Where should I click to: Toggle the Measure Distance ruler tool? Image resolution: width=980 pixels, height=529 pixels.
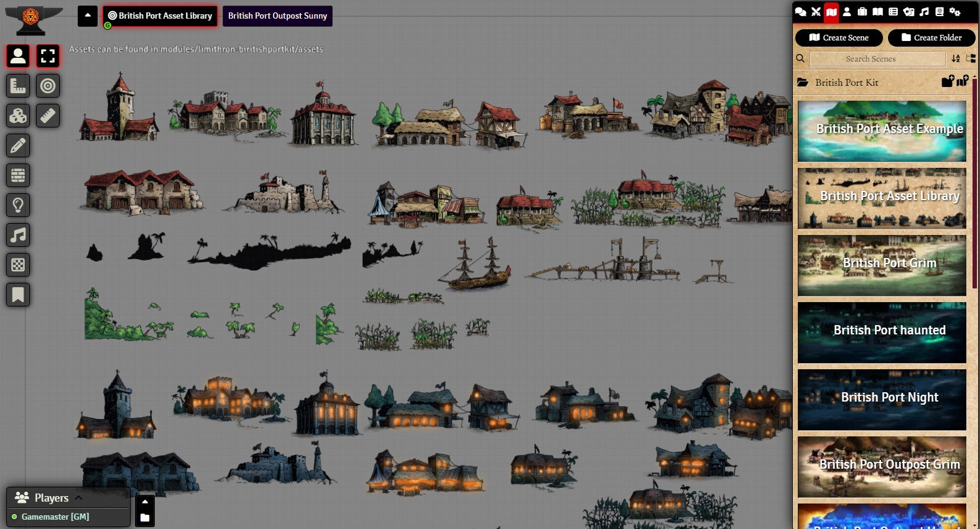coord(48,116)
